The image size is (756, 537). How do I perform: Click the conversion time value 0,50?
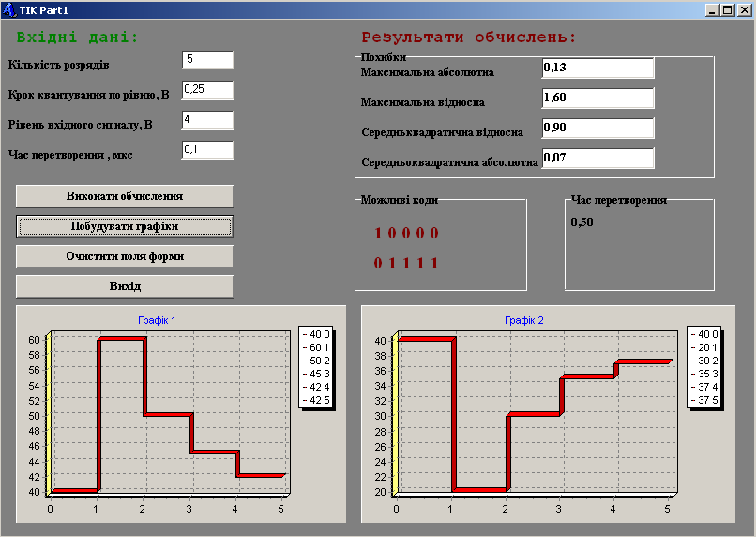[582, 222]
